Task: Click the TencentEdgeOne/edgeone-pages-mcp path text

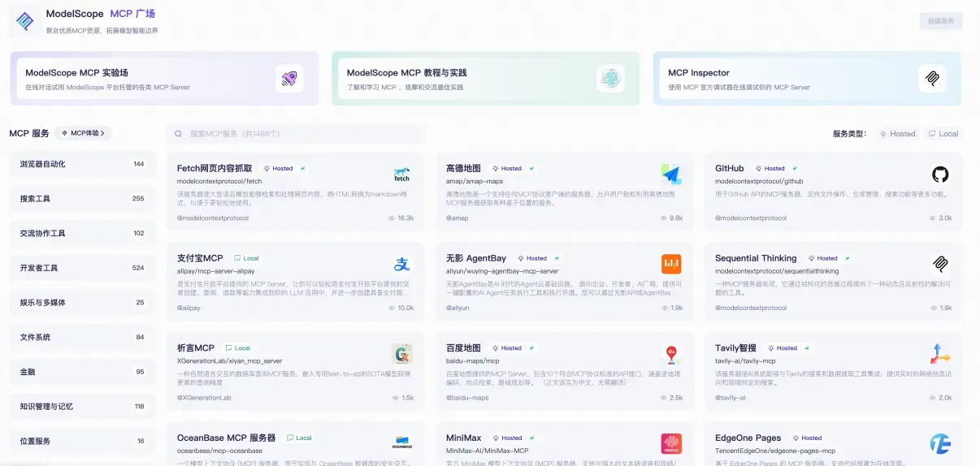Action: 775,451
